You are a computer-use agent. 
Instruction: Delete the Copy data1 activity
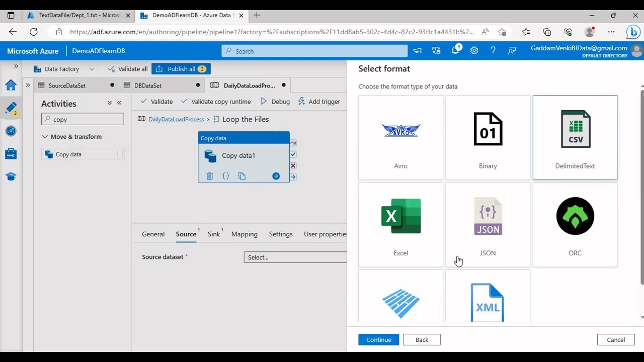coord(210,176)
